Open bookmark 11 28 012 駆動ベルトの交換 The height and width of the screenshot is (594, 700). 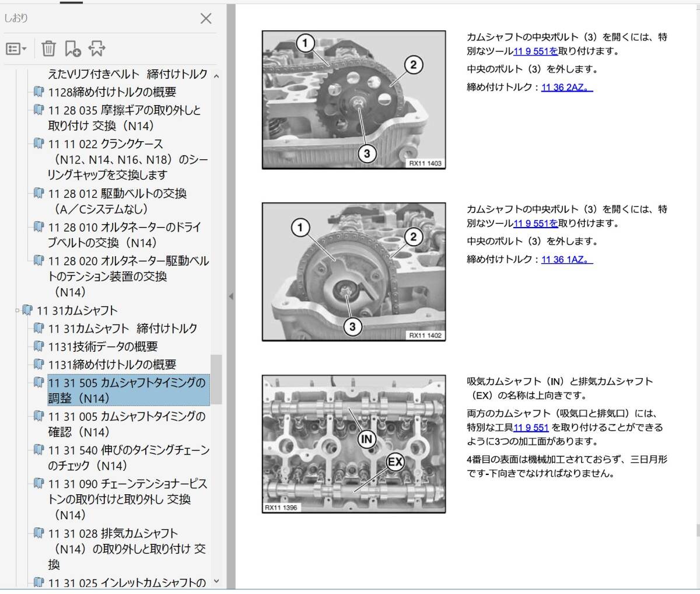[x=117, y=201]
